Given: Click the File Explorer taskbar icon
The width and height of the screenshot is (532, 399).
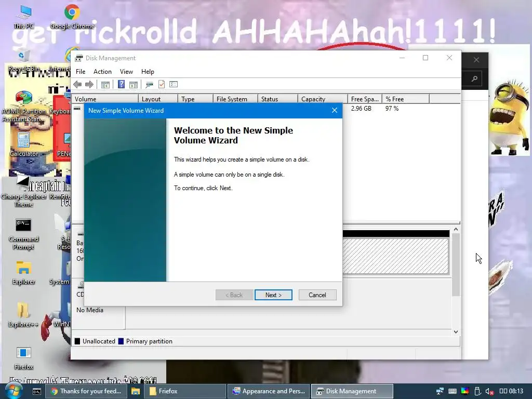Looking at the screenshot, I should point(136,391).
